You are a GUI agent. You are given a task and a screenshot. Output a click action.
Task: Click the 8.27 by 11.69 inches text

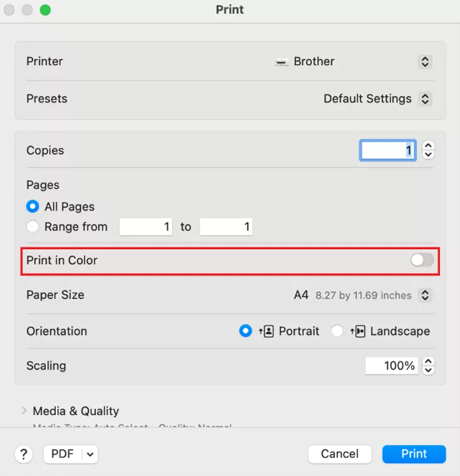click(x=363, y=295)
